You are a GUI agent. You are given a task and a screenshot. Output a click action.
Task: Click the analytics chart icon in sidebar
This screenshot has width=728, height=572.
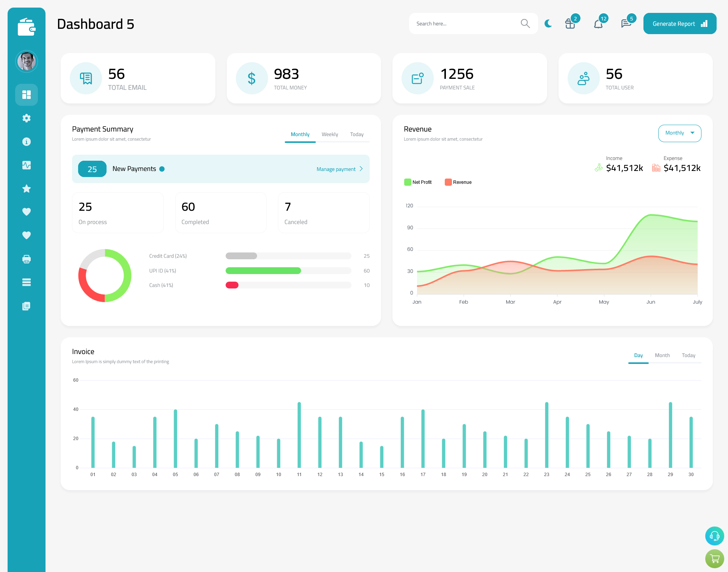(26, 165)
